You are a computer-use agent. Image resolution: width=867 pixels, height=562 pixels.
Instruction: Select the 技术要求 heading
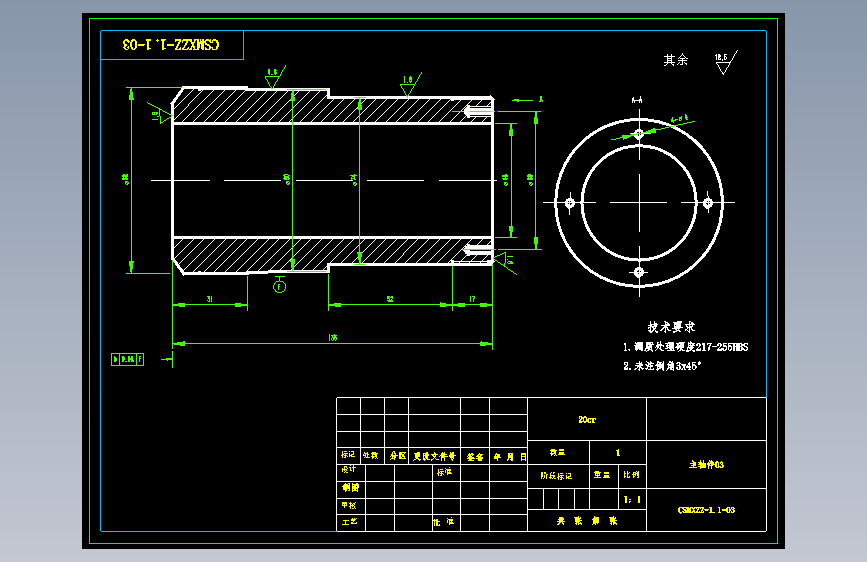(x=671, y=327)
